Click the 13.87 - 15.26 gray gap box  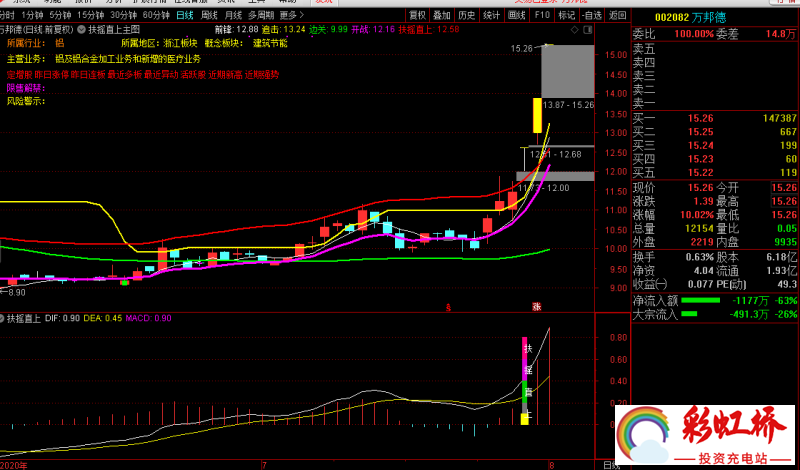(x=568, y=71)
